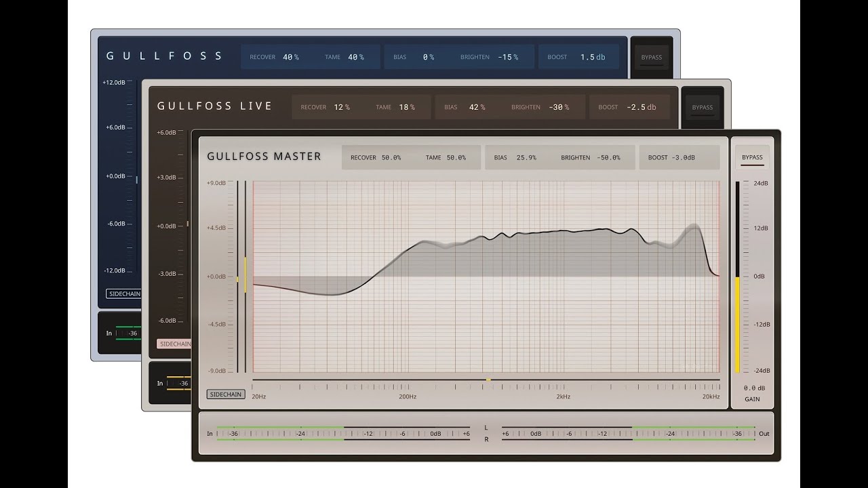Click 200Hz label on Master frequency axis
The height and width of the screenshot is (488, 868).
[408, 396]
